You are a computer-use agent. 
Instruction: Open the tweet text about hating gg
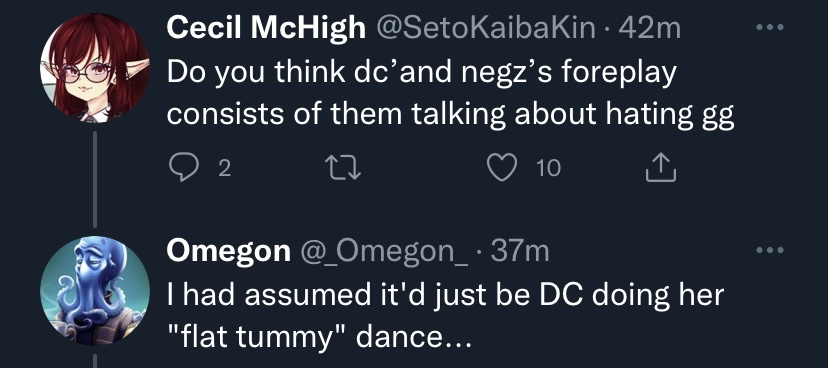coord(450,93)
